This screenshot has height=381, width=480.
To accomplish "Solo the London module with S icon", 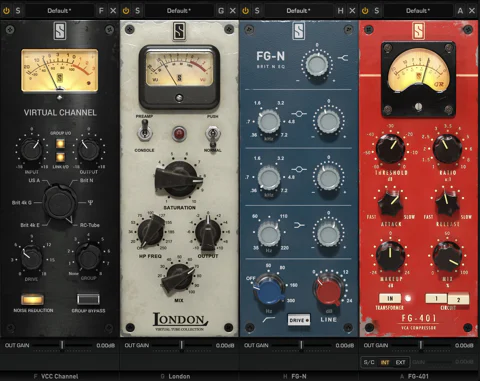I will tap(137, 11).
